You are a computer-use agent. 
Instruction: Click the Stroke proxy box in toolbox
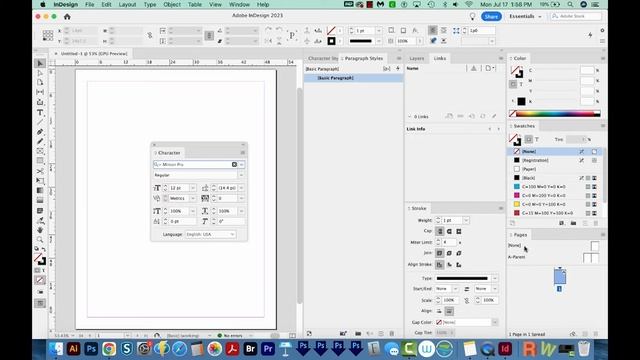(42, 262)
